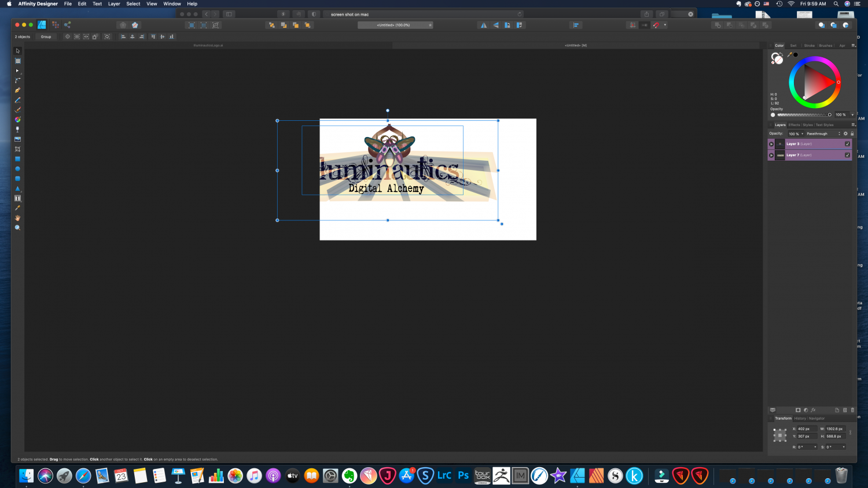The image size is (868, 488).
Task: Uncheck visibility checkbox for Layer 7
Action: click(x=848, y=155)
